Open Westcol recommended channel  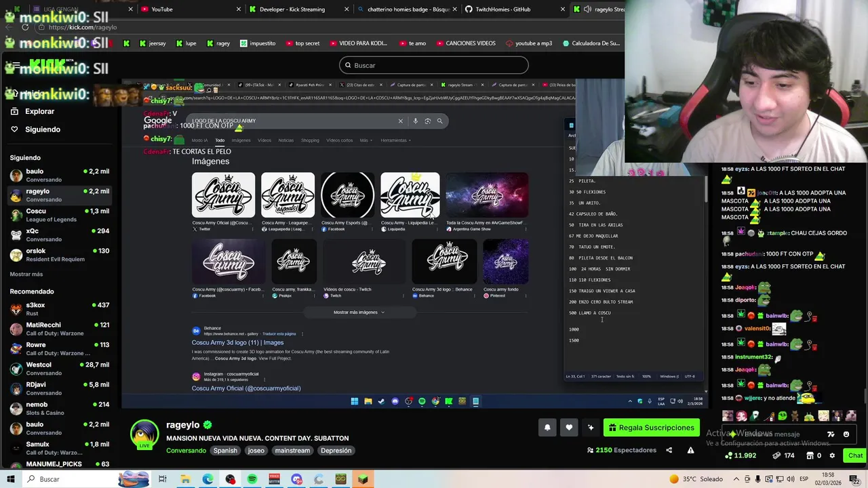[60, 369]
